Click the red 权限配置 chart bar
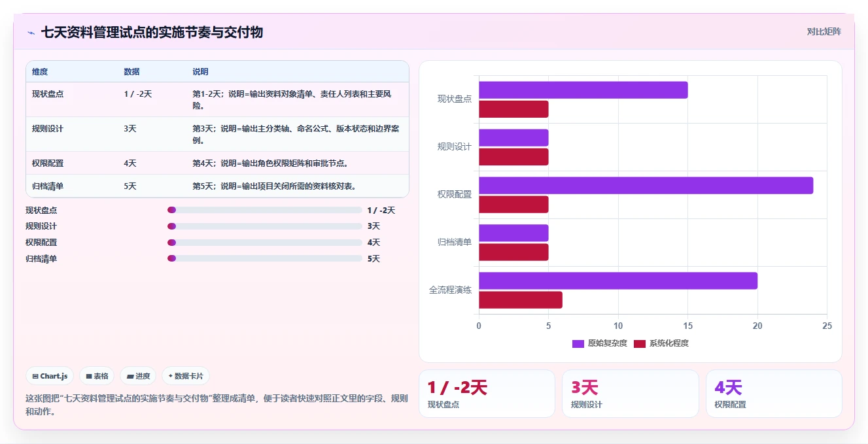Screen dimensions: 868x444 click(513, 205)
